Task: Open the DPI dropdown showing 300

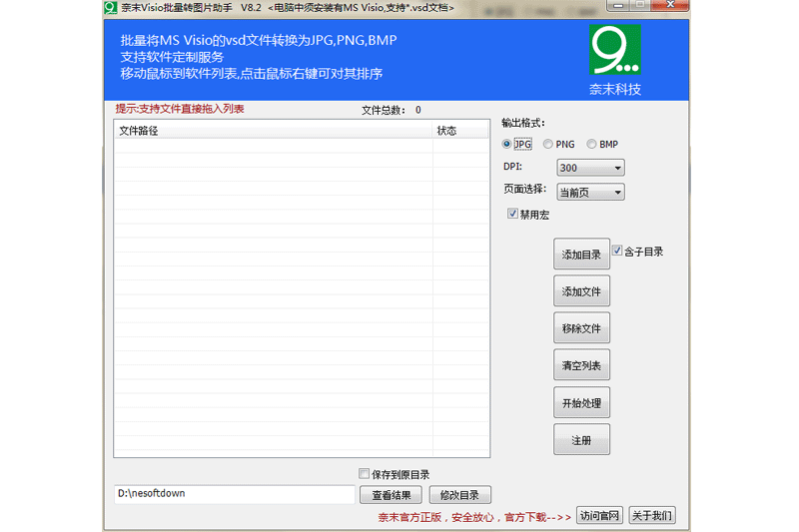Action: (590, 168)
